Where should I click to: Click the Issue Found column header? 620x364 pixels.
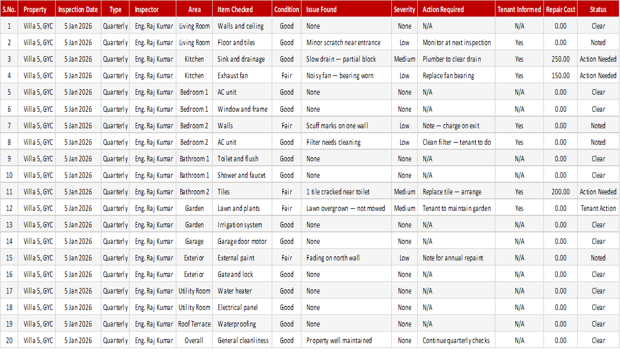click(x=346, y=9)
